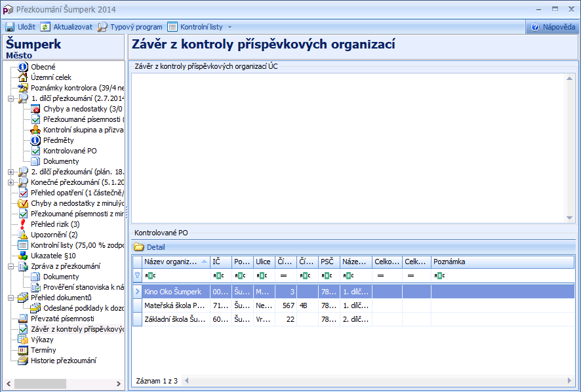This screenshot has width=581, height=392.
Task: Sort table by PSČ column header
Action: pos(329,262)
